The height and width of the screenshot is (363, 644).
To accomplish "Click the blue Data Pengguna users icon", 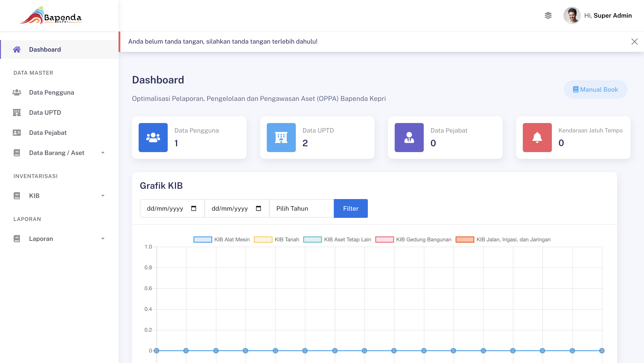I will (153, 138).
